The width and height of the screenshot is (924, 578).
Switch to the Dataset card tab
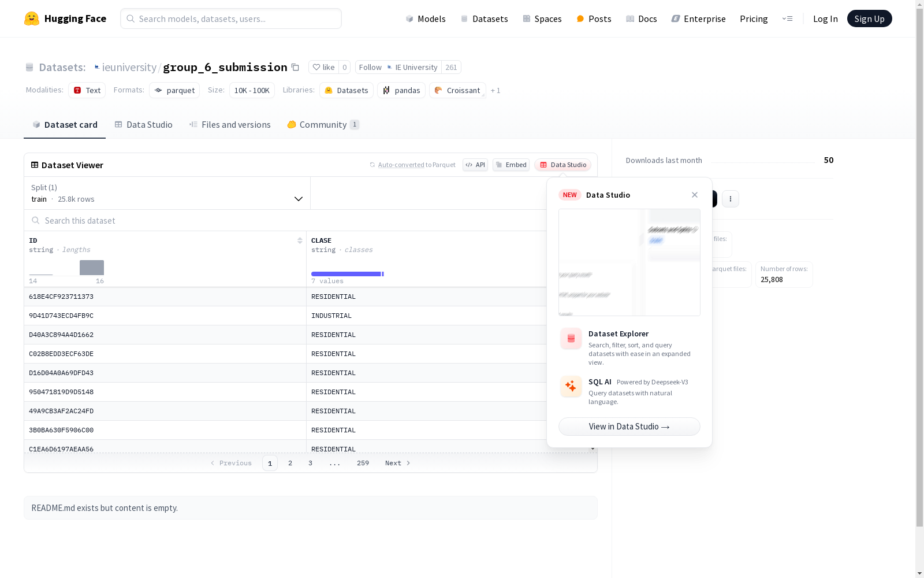coord(65,125)
